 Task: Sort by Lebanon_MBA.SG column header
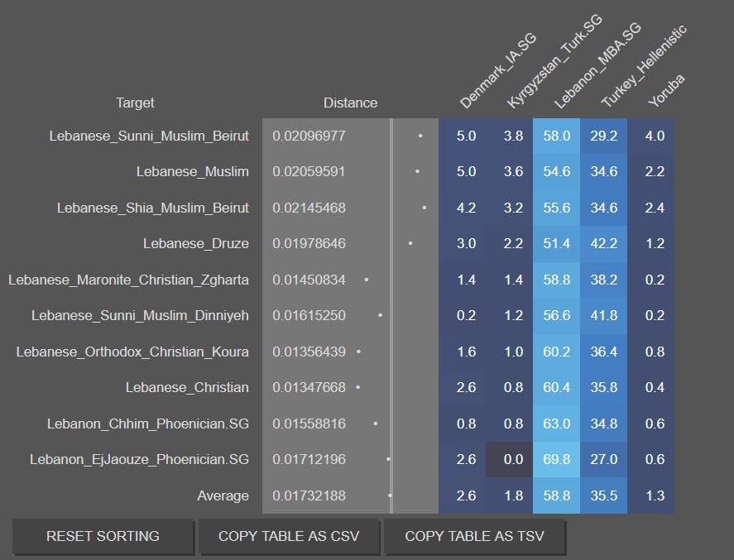tap(597, 65)
